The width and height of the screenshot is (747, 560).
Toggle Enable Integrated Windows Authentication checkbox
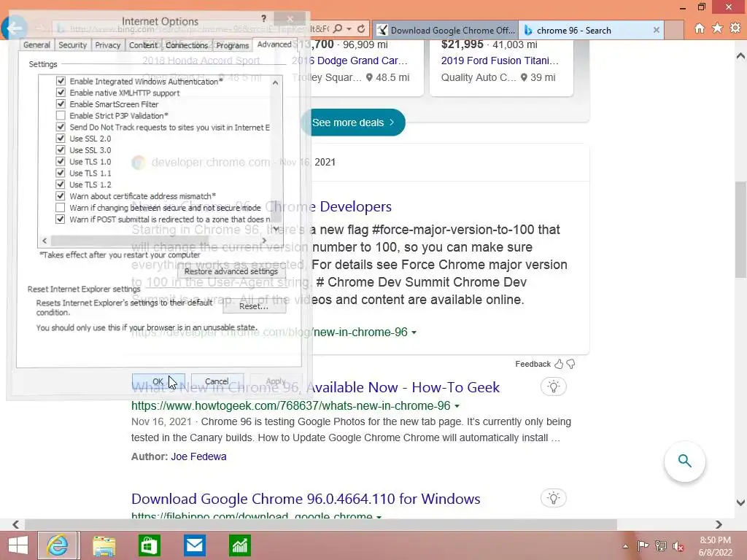[61, 81]
